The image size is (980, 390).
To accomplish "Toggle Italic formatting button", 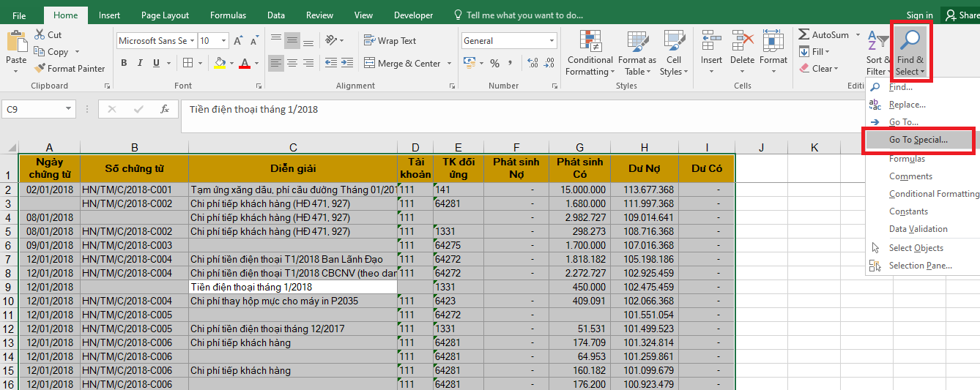I will (x=141, y=63).
